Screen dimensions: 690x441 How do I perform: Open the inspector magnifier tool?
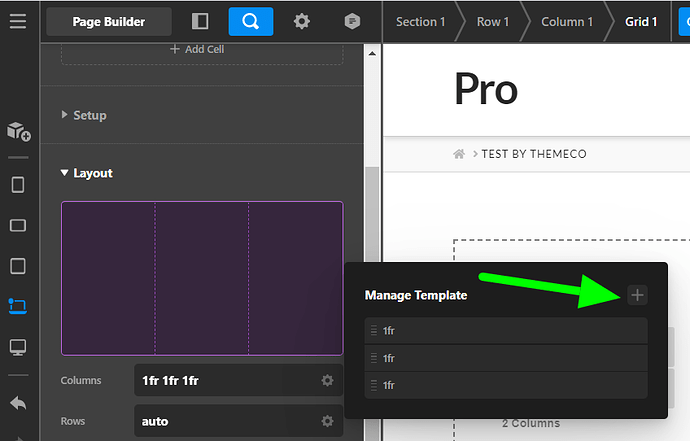click(x=250, y=21)
